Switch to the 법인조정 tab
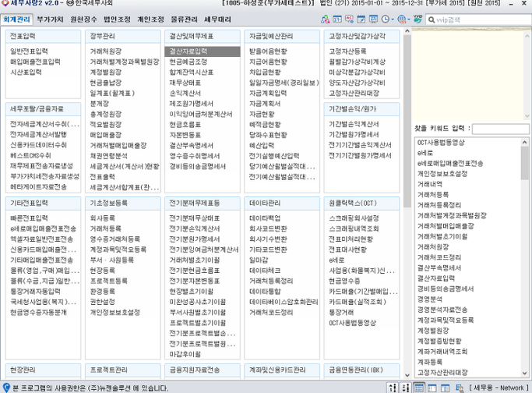The height and width of the screenshot is (393, 532). pyautogui.click(x=117, y=19)
